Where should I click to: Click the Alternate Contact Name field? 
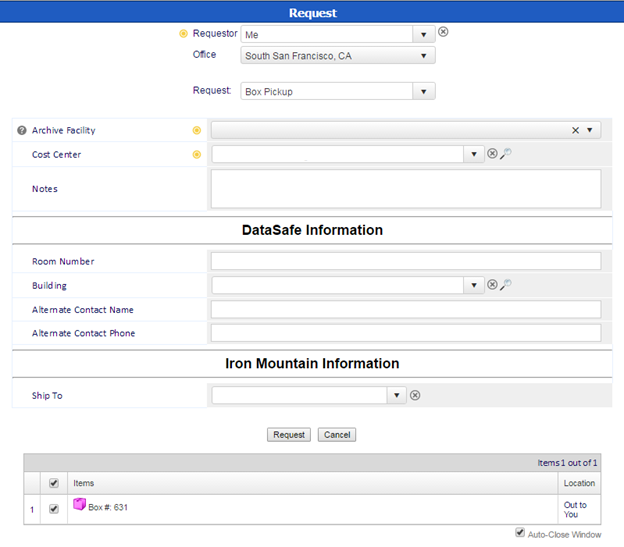[x=406, y=309]
